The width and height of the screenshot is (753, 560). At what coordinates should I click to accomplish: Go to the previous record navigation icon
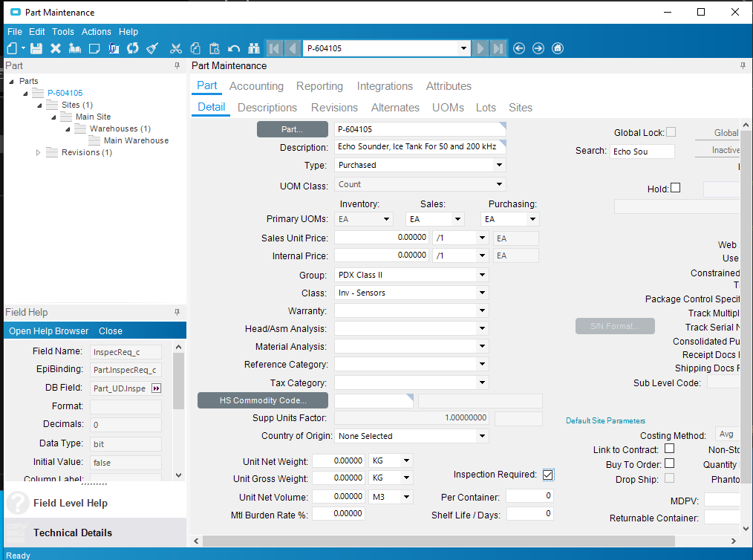292,48
